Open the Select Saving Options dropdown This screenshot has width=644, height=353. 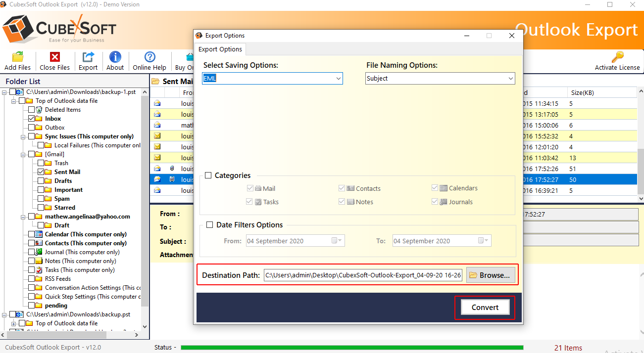click(272, 79)
